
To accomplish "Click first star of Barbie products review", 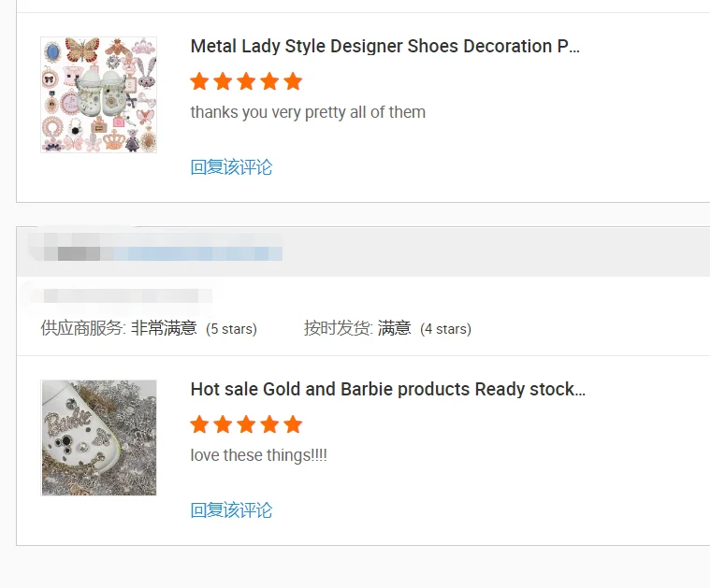I will (199, 424).
